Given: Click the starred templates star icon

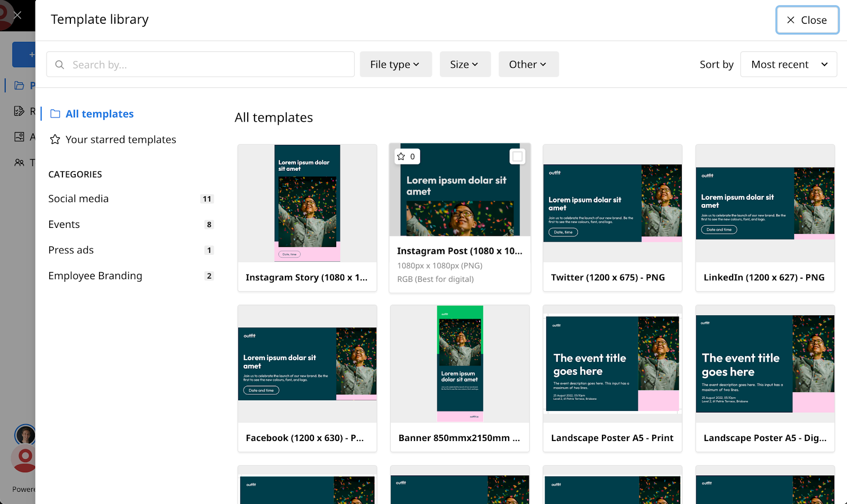Looking at the screenshot, I should [x=55, y=140].
